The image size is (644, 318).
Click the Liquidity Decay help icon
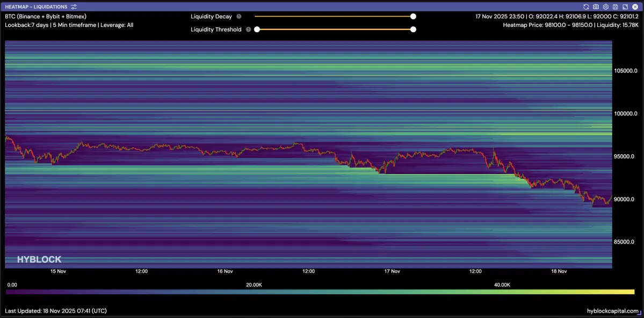coord(239,17)
